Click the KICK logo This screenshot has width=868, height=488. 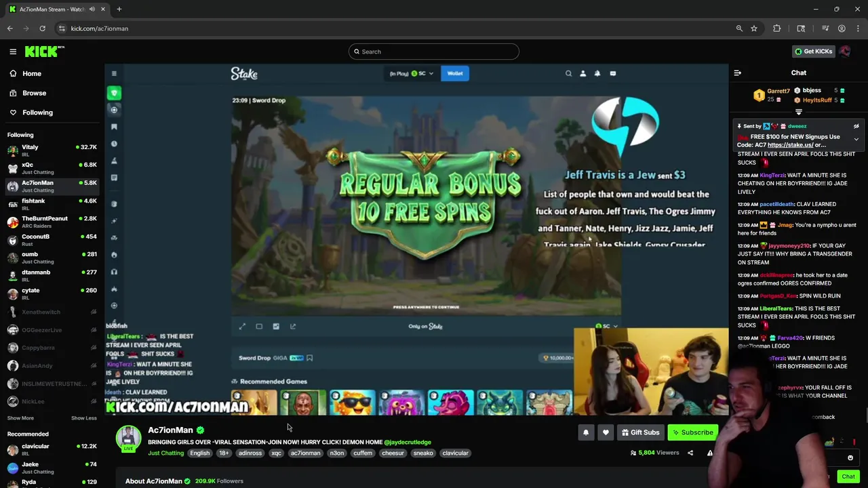coord(45,52)
